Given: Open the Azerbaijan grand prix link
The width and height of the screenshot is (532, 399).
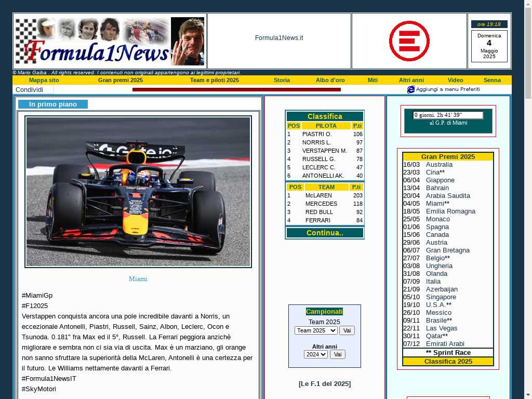Looking at the screenshot, I should tap(442, 289).
